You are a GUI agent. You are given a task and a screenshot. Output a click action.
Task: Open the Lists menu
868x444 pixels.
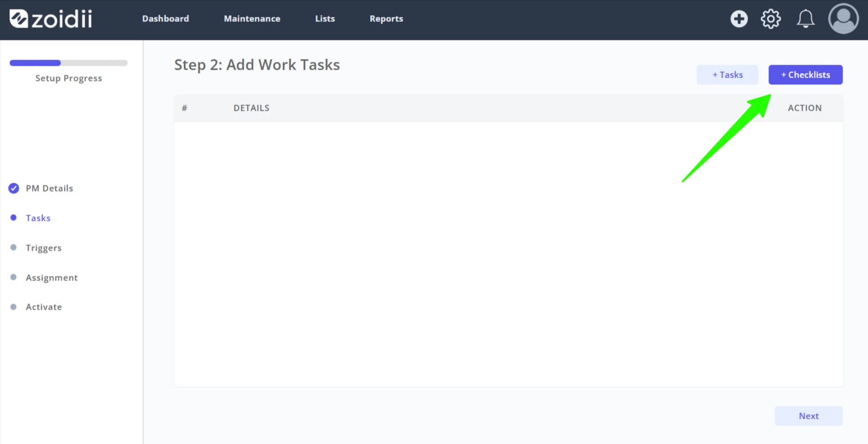325,19
